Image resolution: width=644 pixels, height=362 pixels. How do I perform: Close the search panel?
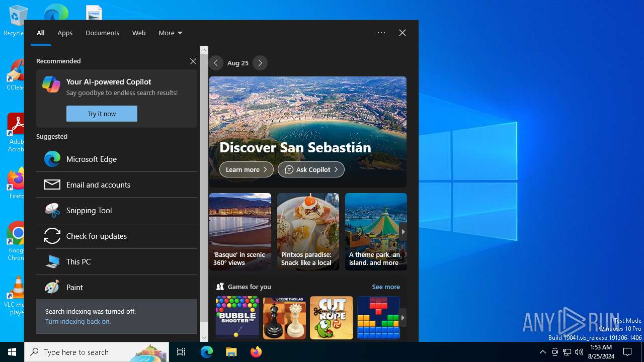click(x=403, y=33)
